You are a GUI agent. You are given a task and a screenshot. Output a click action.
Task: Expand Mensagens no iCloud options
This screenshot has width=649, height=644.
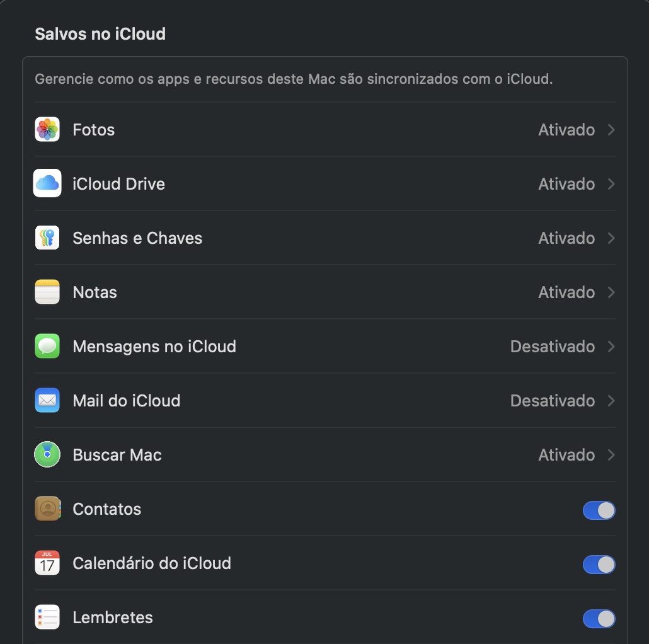[x=609, y=346]
